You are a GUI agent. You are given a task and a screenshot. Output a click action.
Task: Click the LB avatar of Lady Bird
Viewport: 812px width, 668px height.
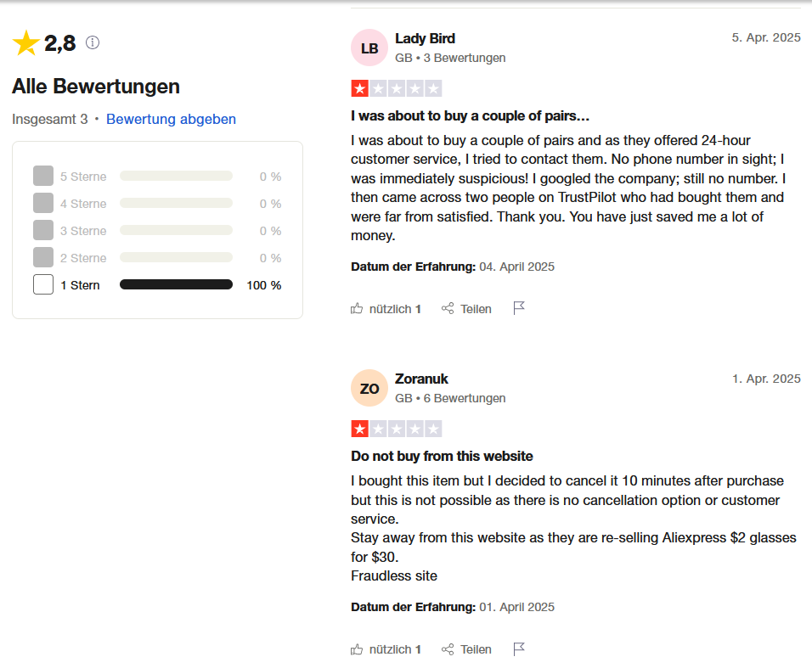(x=369, y=48)
